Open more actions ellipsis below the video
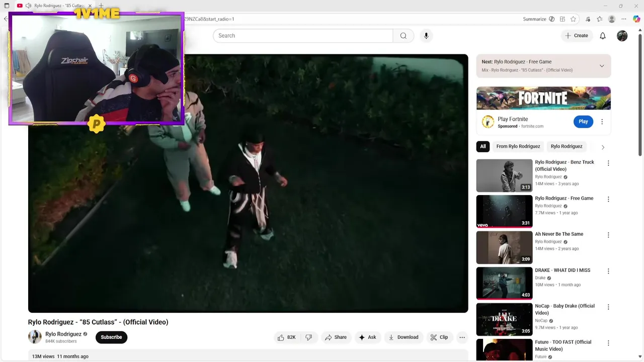The width and height of the screenshot is (644, 362). (x=462, y=337)
